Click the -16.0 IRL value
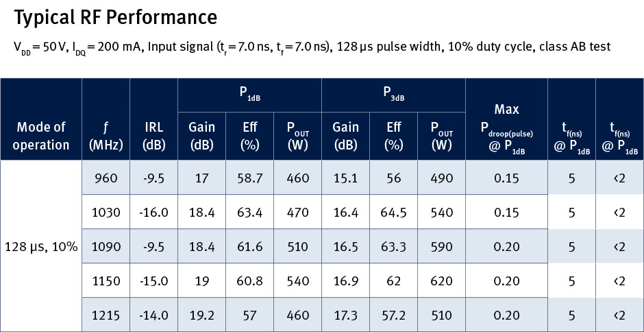Image resolution: width=644 pixels, height=332 pixels. tap(153, 213)
